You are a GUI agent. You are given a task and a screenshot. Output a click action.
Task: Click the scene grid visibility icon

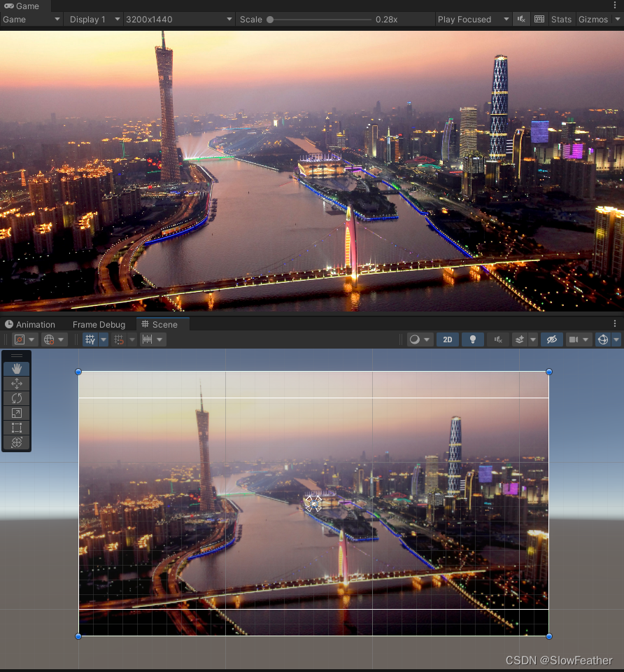pos(90,339)
